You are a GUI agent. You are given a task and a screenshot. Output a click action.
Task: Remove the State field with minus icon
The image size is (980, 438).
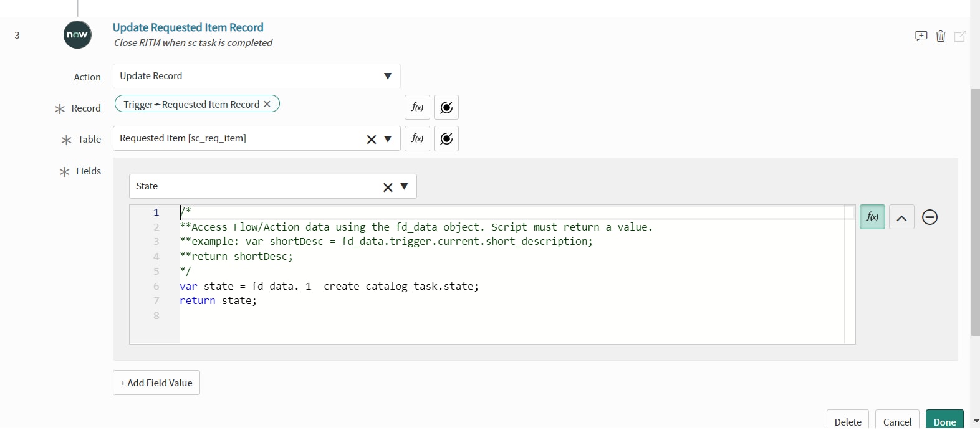click(x=930, y=217)
